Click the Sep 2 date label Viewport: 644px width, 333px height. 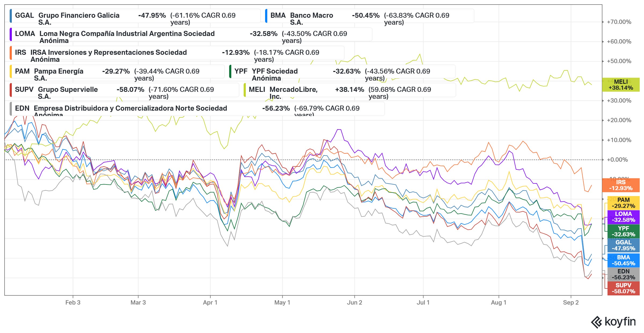(x=571, y=303)
